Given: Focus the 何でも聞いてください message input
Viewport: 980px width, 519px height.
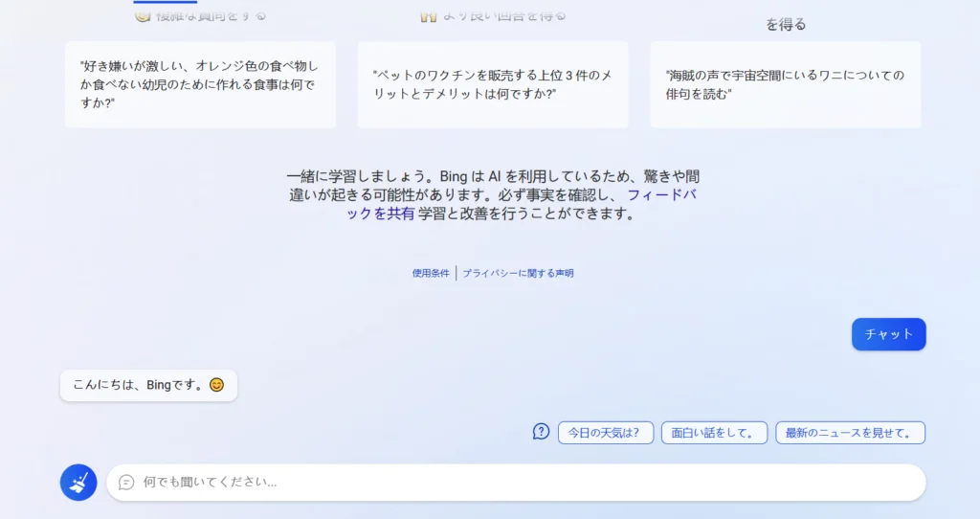Looking at the screenshot, I should tap(516, 482).
